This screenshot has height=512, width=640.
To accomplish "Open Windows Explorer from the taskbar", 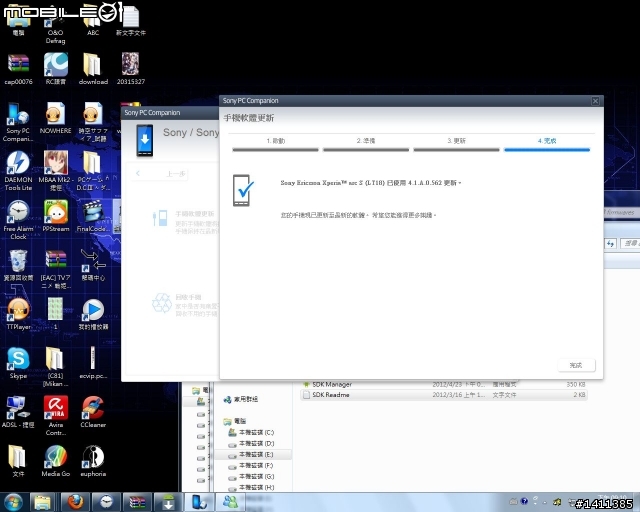I will pyautogui.click(x=42, y=502).
